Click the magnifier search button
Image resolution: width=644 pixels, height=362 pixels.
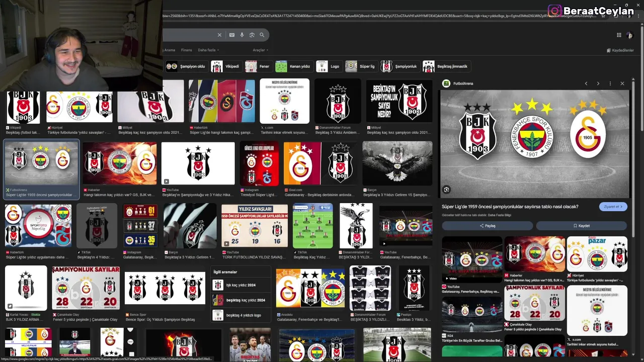pos(262,35)
